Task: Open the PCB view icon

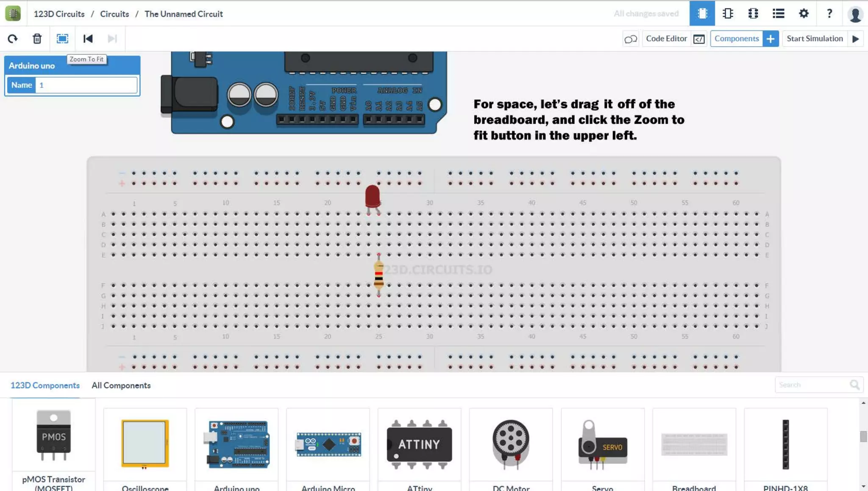Action: (x=753, y=14)
